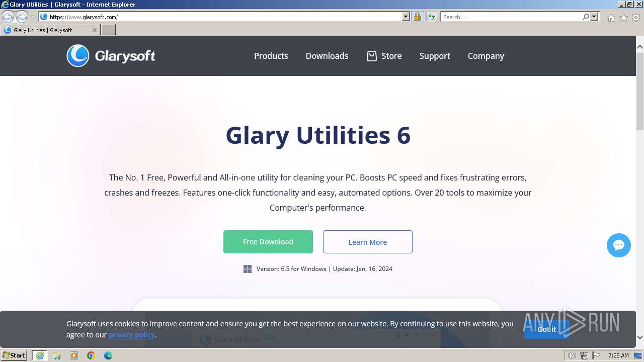Viewport: 644px width, 362px height.
Task: Click the address bar URL field
Action: click(x=224, y=17)
